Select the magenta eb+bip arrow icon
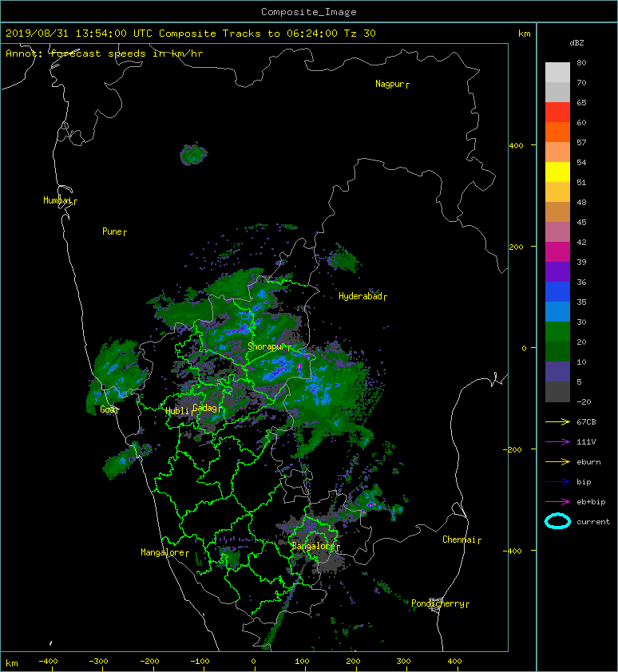The width and height of the screenshot is (618, 672). (557, 501)
